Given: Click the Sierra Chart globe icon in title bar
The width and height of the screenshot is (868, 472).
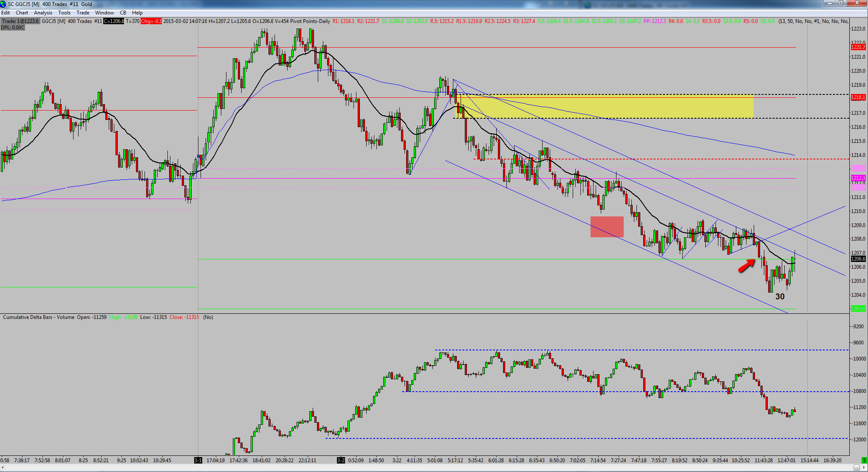Looking at the screenshot, I should click(3, 4).
